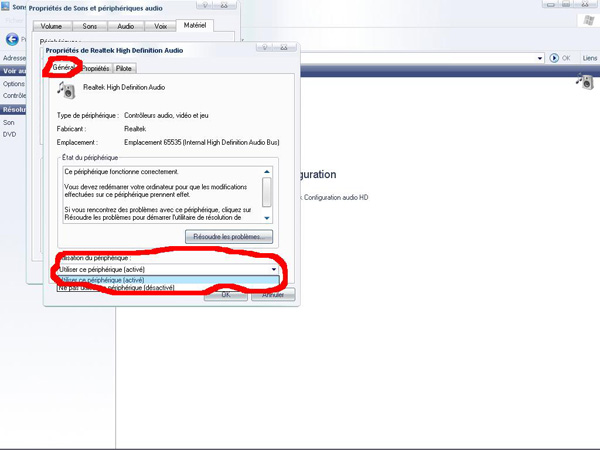This screenshot has height=450, width=600.
Task: Select the Audio tab
Action: coord(125,25)
